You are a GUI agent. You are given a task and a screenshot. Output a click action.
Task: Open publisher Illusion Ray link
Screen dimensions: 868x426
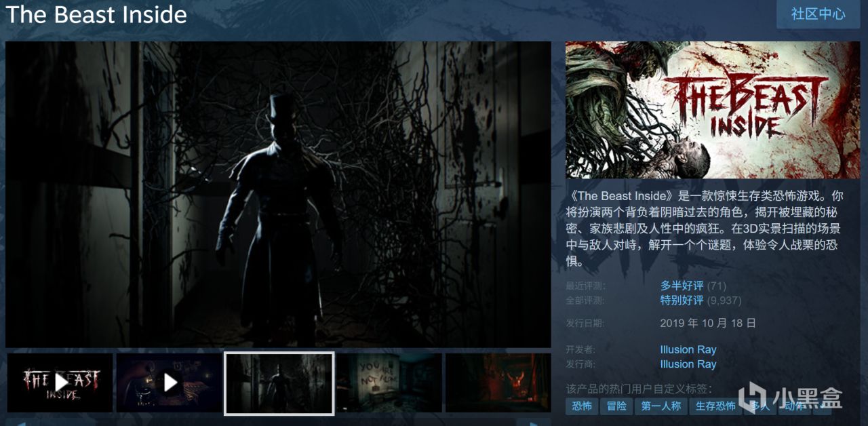tap(688, 364)
